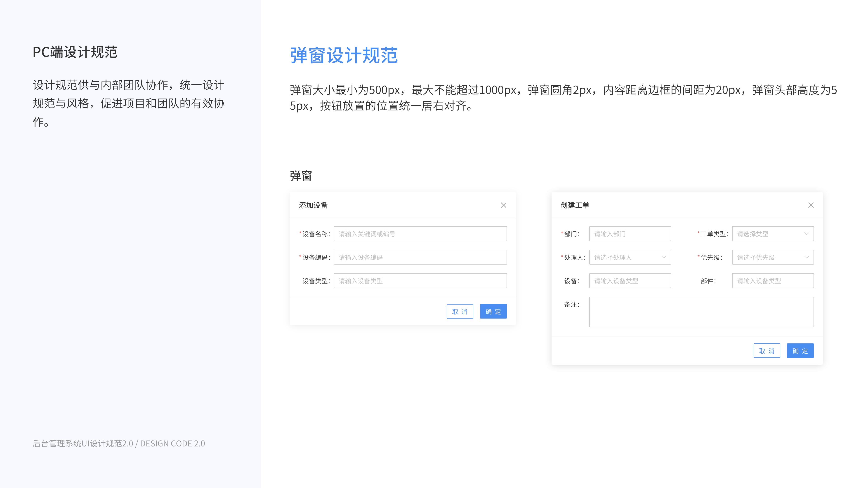Click the 设备类型 input in 添加设备
The height and width of the screenshot is (488, 868).
[x=420, y=281]
